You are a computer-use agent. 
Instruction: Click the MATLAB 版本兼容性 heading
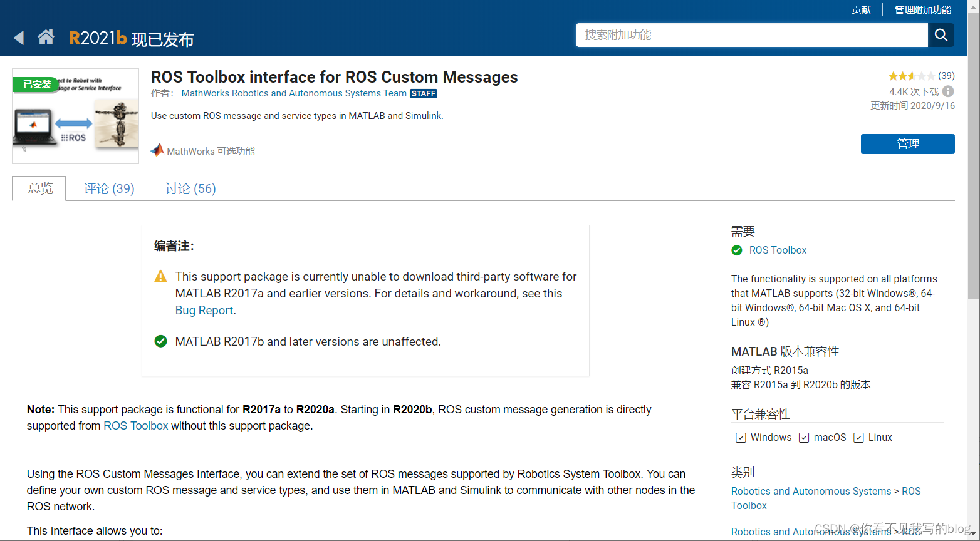[x=785, y=351]
